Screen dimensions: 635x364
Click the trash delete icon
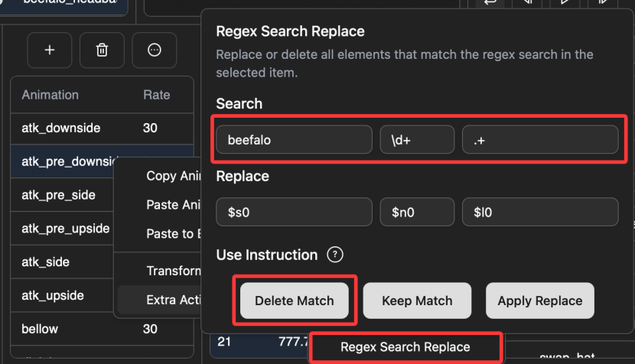[102, 50]
